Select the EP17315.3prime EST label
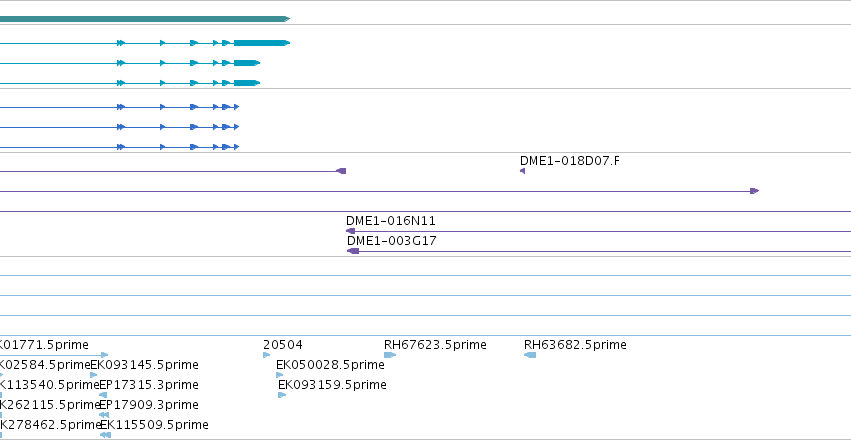Image resolution: width=851 pixels, height=440 pixels. [x=149, y=385]
